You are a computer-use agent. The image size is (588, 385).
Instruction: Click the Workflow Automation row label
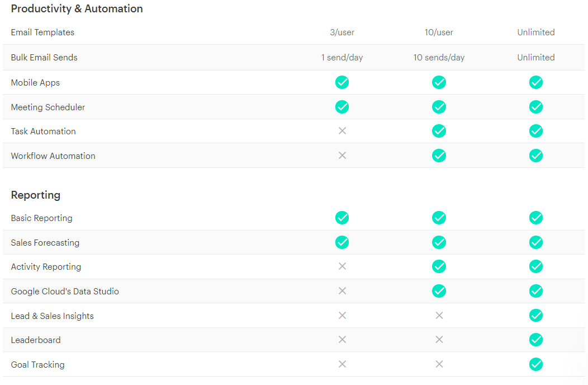coord(53,156)
